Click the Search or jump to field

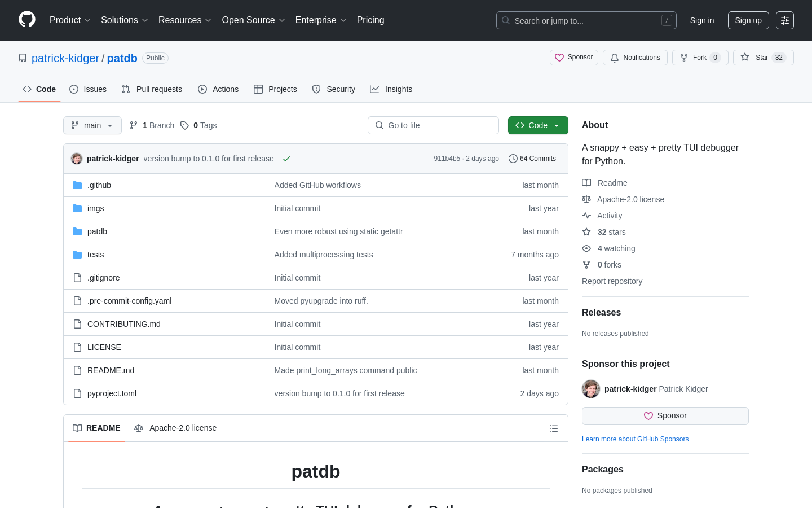pos(586,20)
